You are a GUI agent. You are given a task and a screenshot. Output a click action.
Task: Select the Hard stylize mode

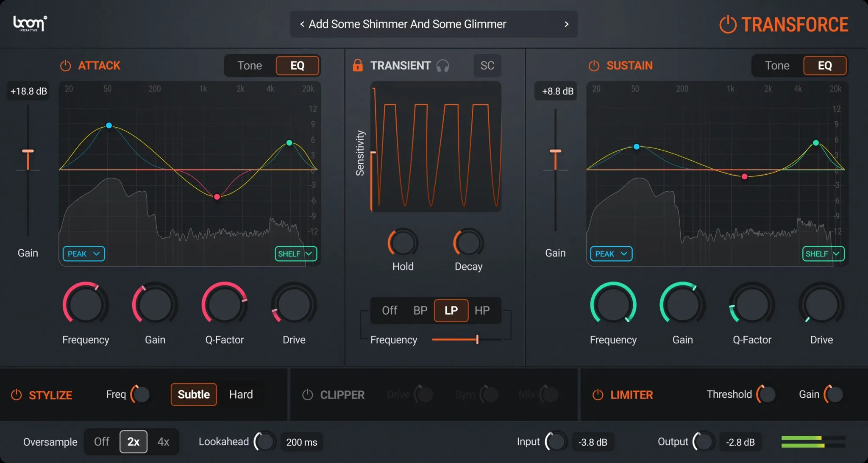[241, 394]
